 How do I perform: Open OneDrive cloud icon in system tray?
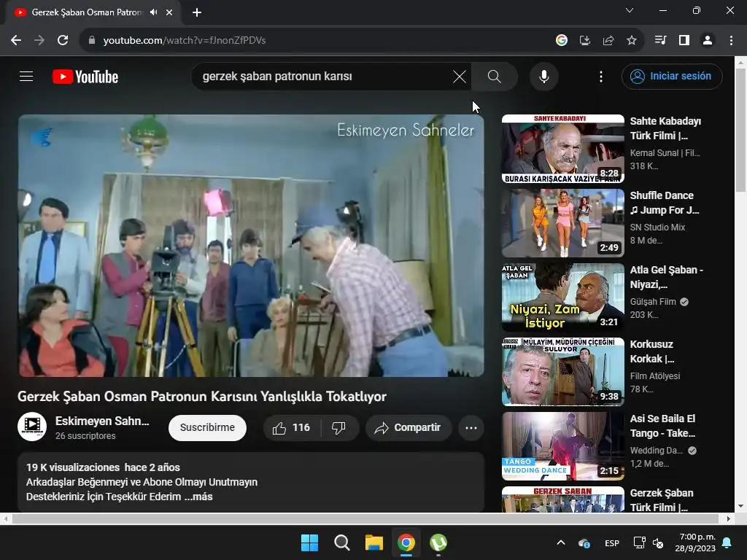584,542
